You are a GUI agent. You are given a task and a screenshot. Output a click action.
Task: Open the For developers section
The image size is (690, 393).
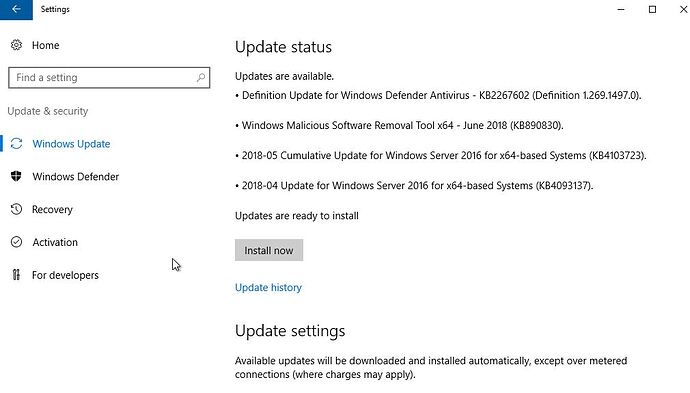pos(65,275)
